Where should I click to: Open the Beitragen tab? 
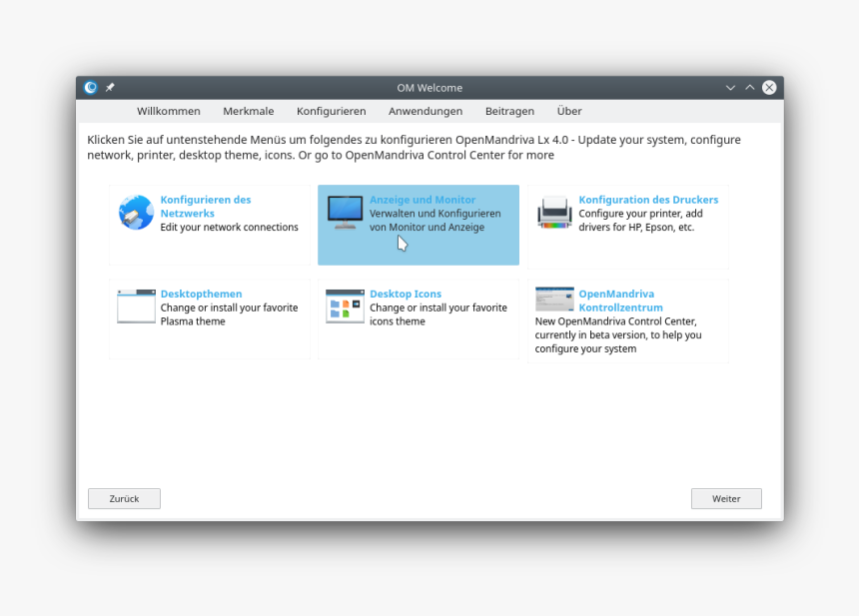coord(509,111)
